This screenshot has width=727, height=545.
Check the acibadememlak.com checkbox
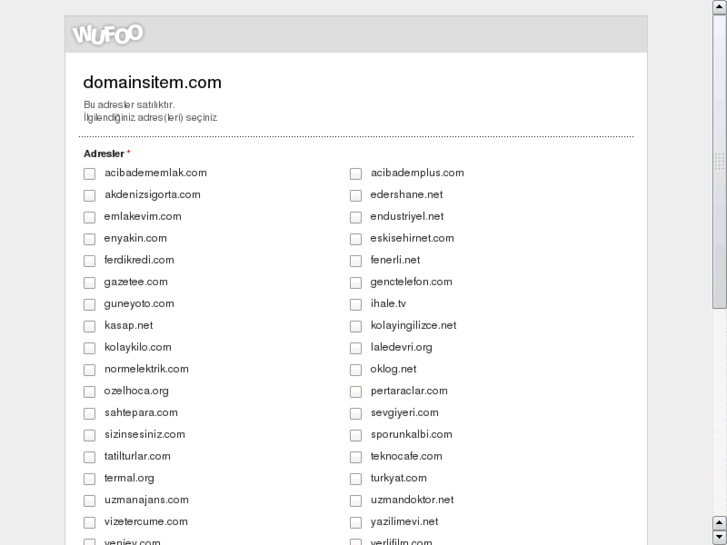pyautogui.click(x=90, y=174)
